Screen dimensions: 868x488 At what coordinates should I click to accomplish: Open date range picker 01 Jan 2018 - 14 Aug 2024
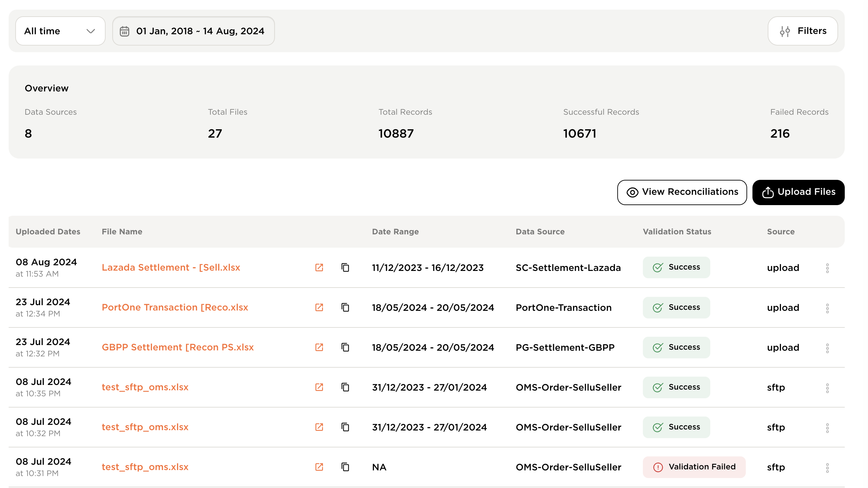pyautogui.click(x=200, y=31)
